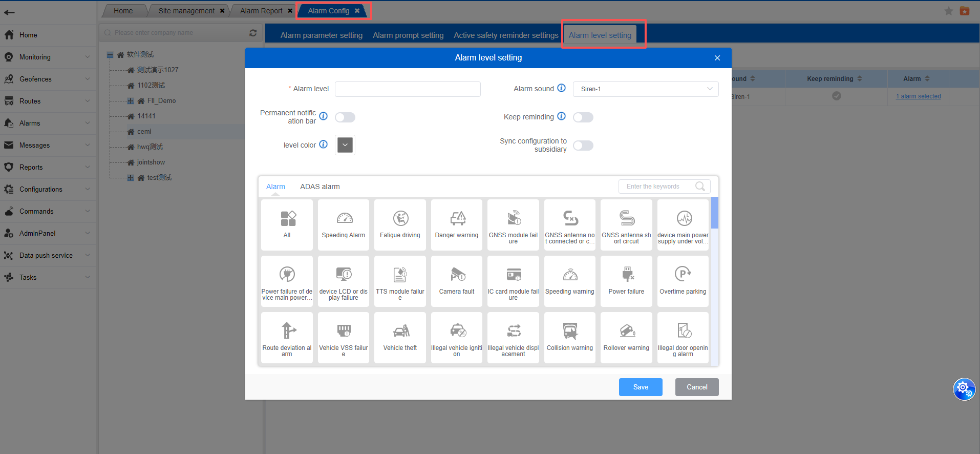This screenshot has width=980, height=454.
Task: Toggle Sync configuration to subsidiary
Action: coord(583,146)
